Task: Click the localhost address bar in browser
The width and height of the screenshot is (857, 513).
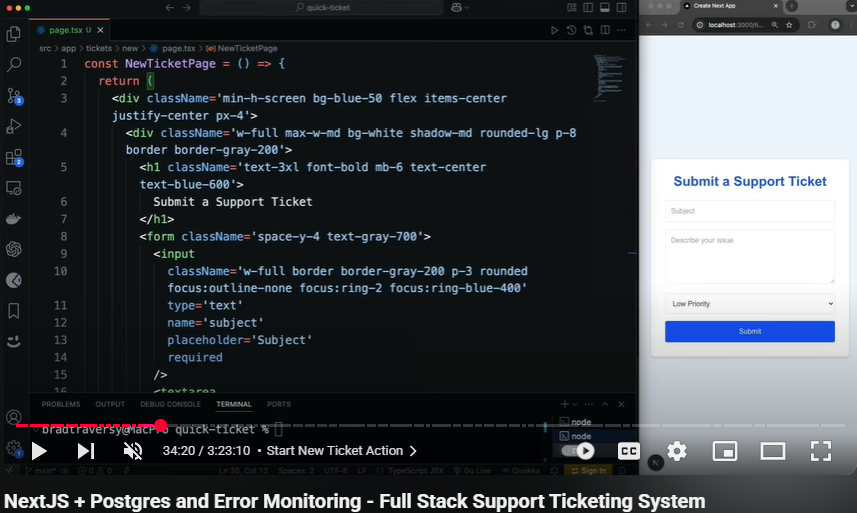Action: 736,25
